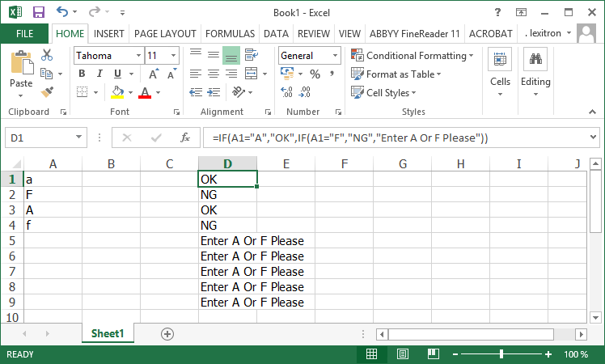The image size is (605, 364).
Task: Expand the formula bar chevron
Action: click(x=594, y=137)
